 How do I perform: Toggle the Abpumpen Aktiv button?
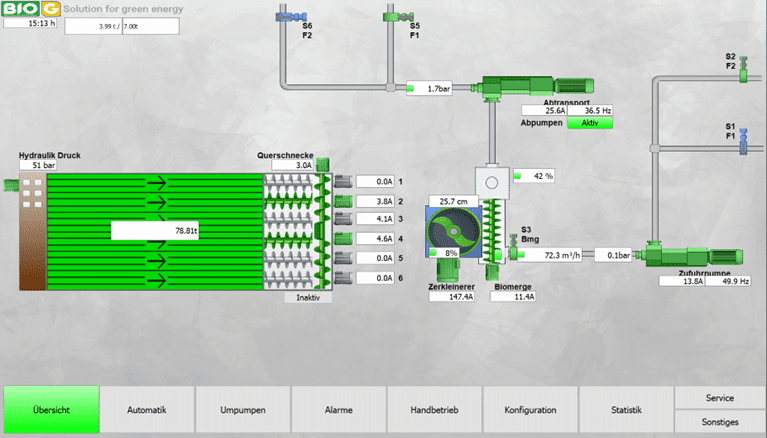click(x=589, y=123)
